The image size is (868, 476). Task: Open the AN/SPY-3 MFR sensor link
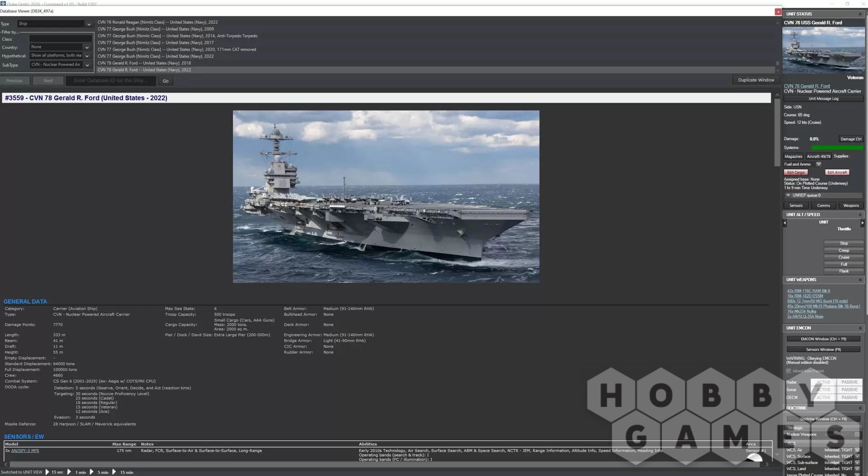click(25, 451)
